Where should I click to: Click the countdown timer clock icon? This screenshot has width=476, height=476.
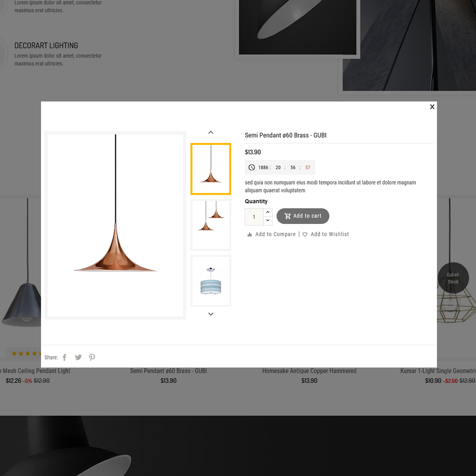[x=252, y=167]
